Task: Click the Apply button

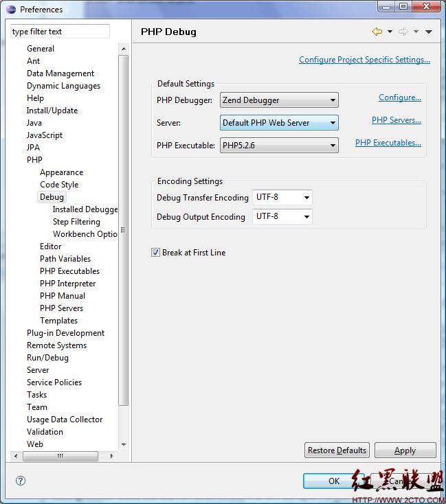Action: click(405, 450)
